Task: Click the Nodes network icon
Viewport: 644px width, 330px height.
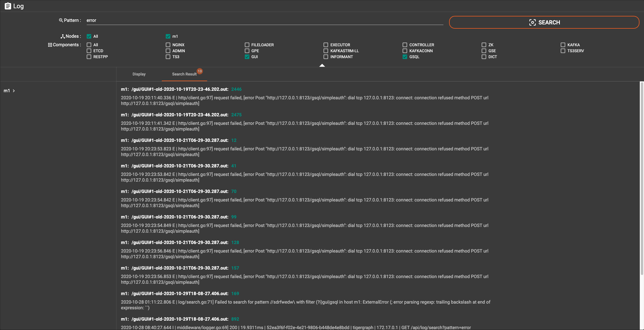Action: coord(63,36)
